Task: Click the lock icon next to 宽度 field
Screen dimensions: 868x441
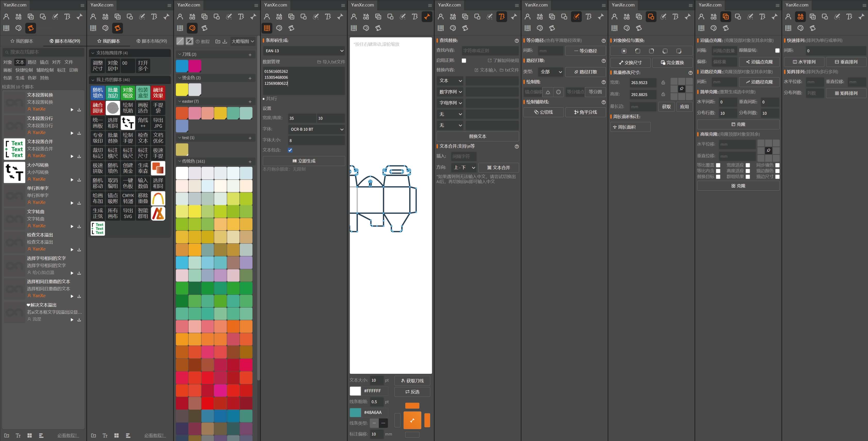Action: (663, 82)
